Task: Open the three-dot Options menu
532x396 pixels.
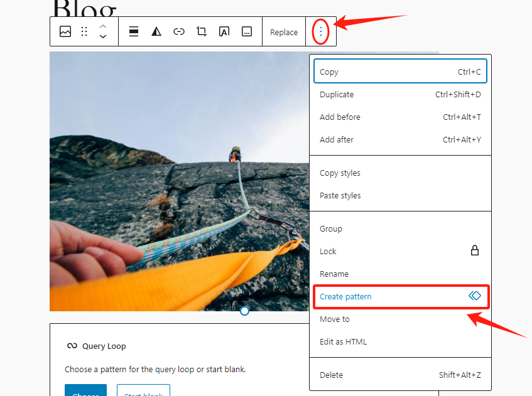Action: coord(321,31)
